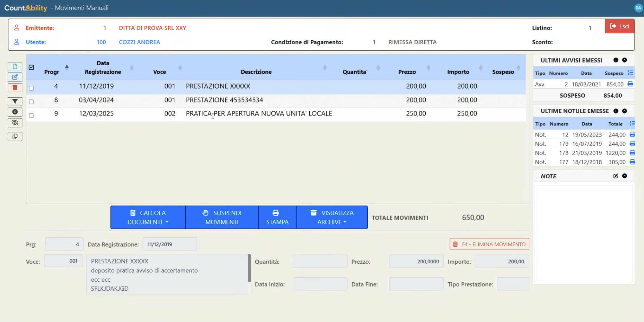The image size is (644, 322).
Task: Click the blue edit pencil toolbar icon
Action: [x=15, y=77]
